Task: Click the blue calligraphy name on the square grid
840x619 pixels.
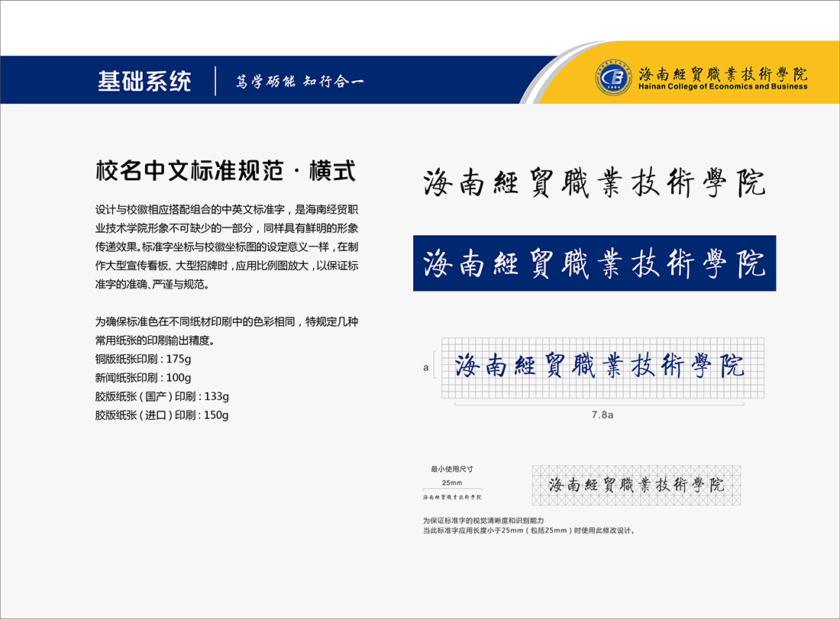Action: click(x=599, y=366)
